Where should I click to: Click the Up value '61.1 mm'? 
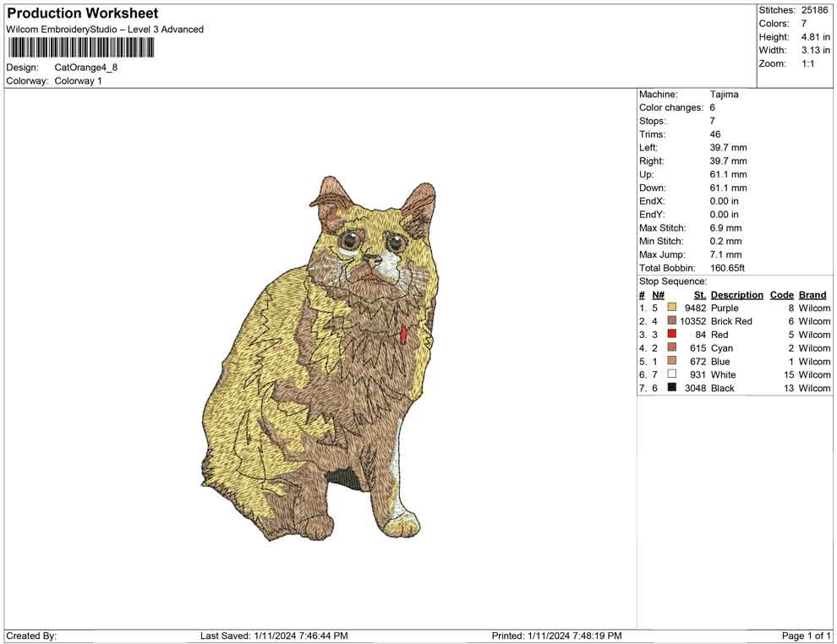point(729,174)
